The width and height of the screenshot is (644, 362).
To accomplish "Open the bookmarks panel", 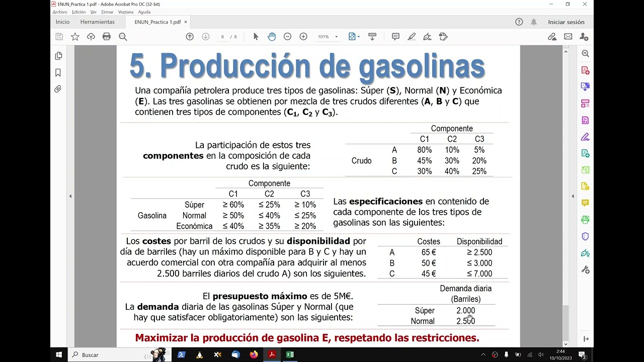I will click(58, 72).
